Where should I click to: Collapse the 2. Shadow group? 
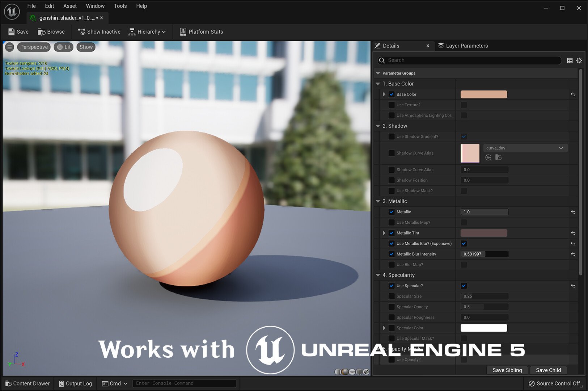click(378, 126)
